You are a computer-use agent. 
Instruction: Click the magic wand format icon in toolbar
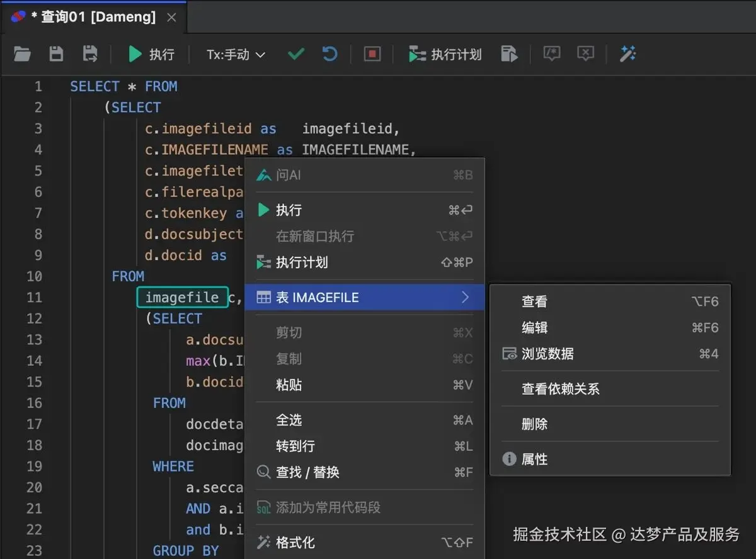click(x=627, y=54)
